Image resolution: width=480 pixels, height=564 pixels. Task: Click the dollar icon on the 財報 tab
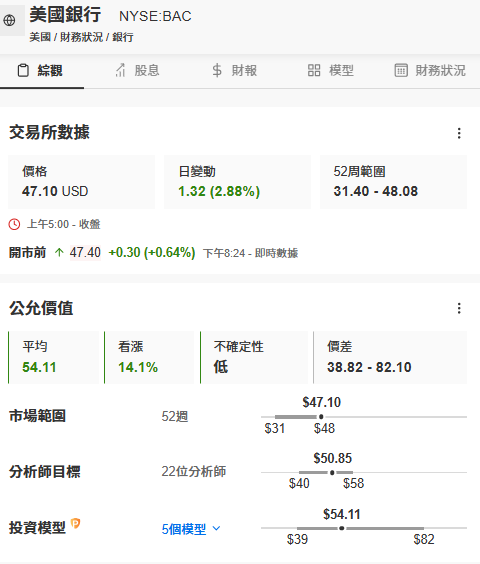pyautogui.click(x=217, y=70)
